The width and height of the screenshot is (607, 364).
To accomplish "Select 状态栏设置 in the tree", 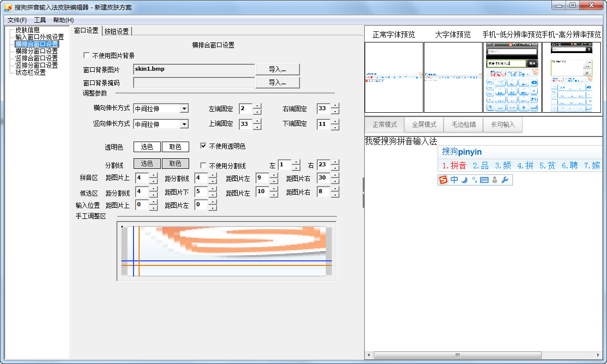I will 30,72.
